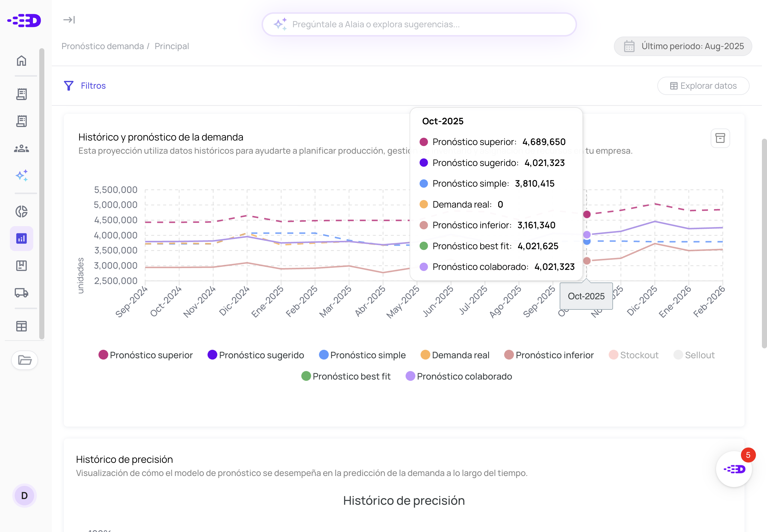Click the delivery truck sidebar icon
The height and width of the screenshot is (532, 767).
(22, 293)
